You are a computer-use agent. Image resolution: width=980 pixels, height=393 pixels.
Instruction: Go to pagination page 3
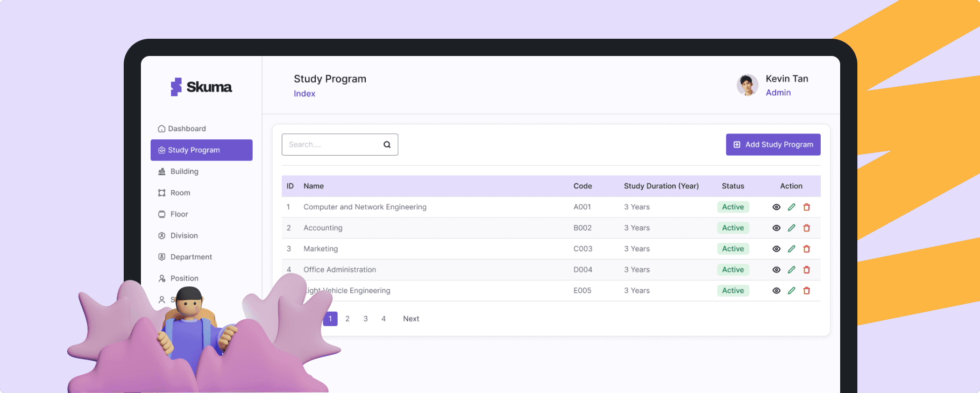point(366,319)
